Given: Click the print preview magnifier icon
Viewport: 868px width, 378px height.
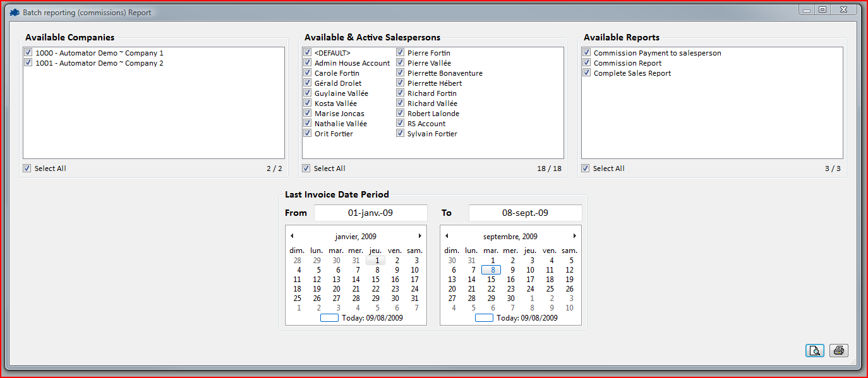Looking at the screenshot, I should pos(815,350).
